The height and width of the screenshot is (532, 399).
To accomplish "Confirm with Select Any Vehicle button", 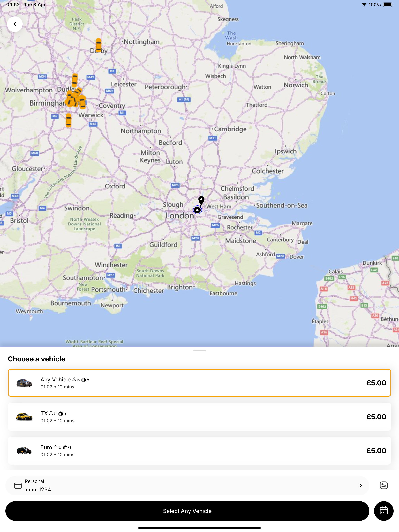I will click(x=187, y=511).
